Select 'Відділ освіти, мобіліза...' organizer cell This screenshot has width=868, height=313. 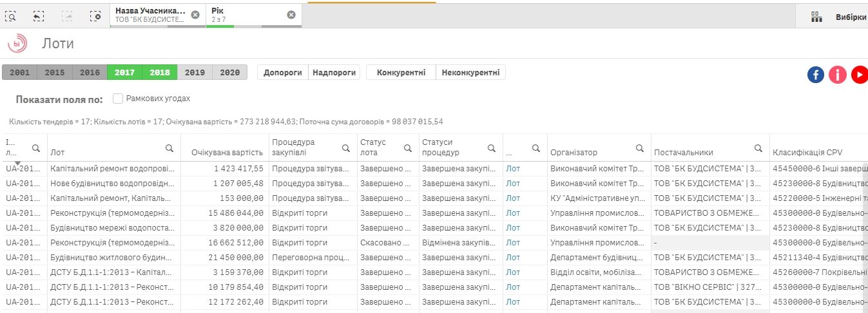(599, 272)
